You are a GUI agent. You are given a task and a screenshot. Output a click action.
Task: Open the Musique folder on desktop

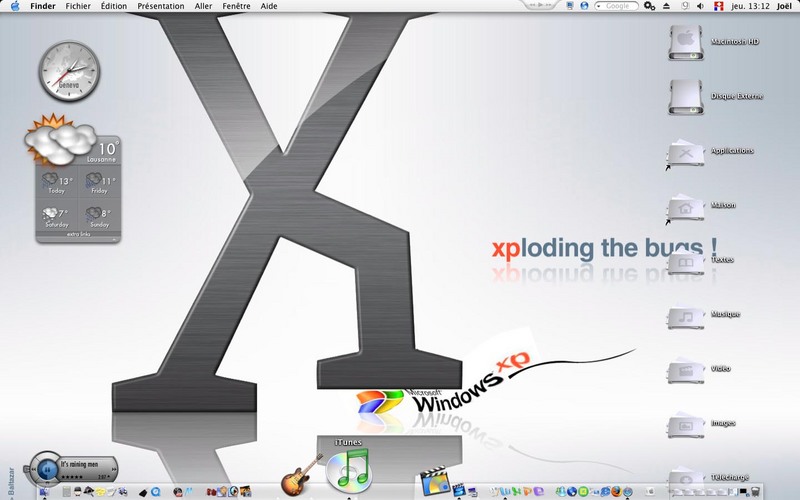[685, 316]
